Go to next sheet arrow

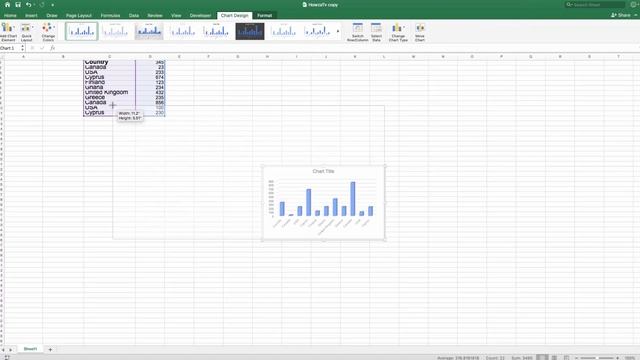11,350
